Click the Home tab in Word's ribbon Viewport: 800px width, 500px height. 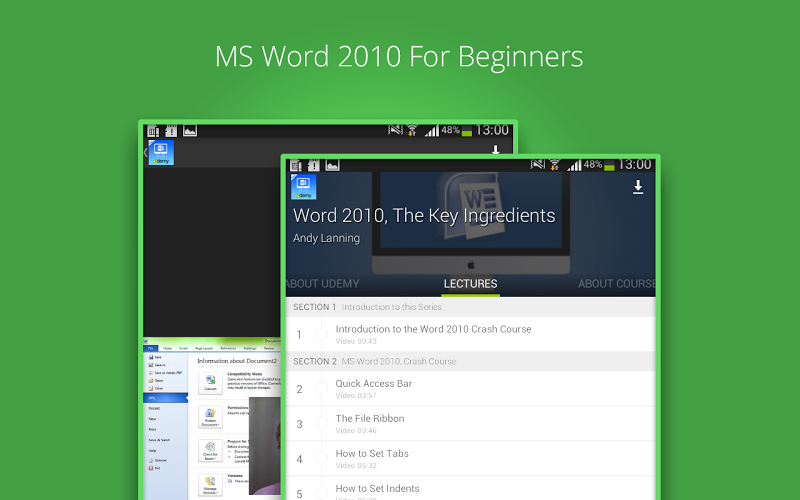pyautogui.click(x=167, y=348)
